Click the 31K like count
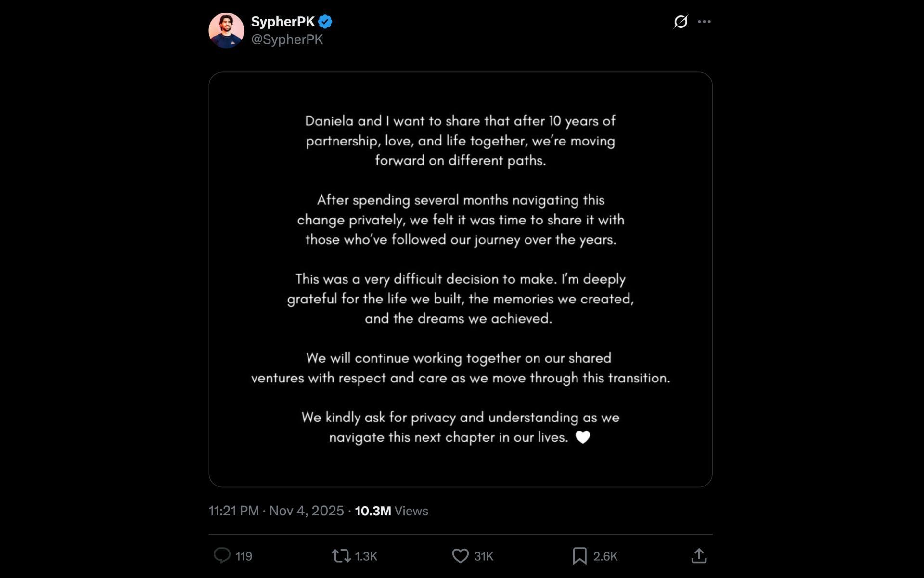Viewport: 924px width, 578px height. [x=483, y=556]
